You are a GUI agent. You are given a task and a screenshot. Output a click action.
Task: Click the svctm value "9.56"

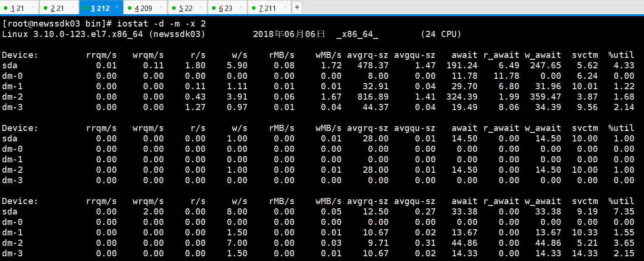click(x=587, y=107)
